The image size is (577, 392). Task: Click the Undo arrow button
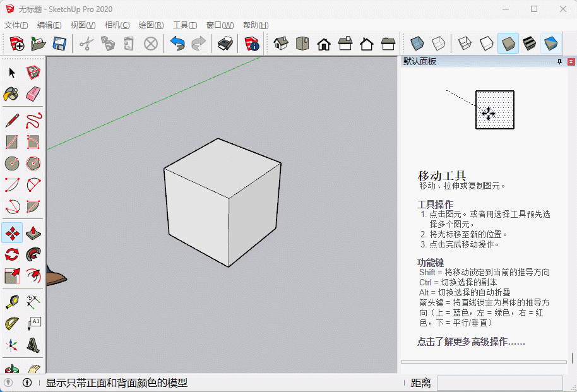[x=178, y=44]
